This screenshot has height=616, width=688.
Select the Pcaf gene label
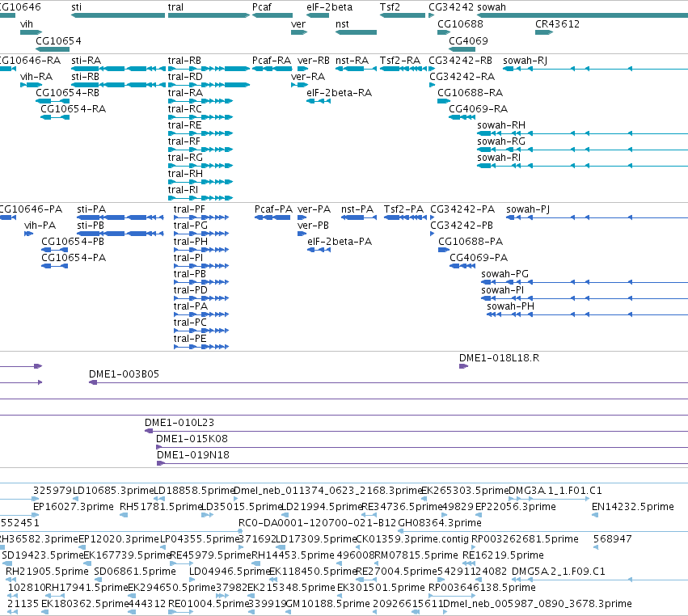pos(261,7)
